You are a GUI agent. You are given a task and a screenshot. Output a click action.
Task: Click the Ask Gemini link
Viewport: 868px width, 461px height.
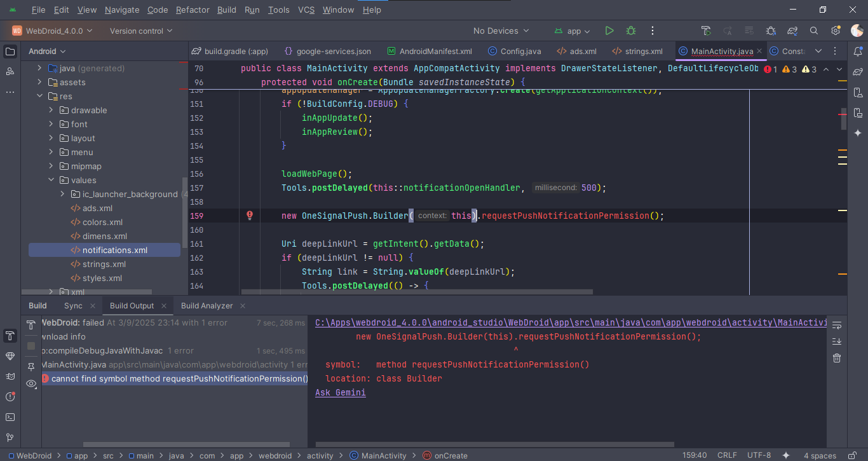[341, 392]
